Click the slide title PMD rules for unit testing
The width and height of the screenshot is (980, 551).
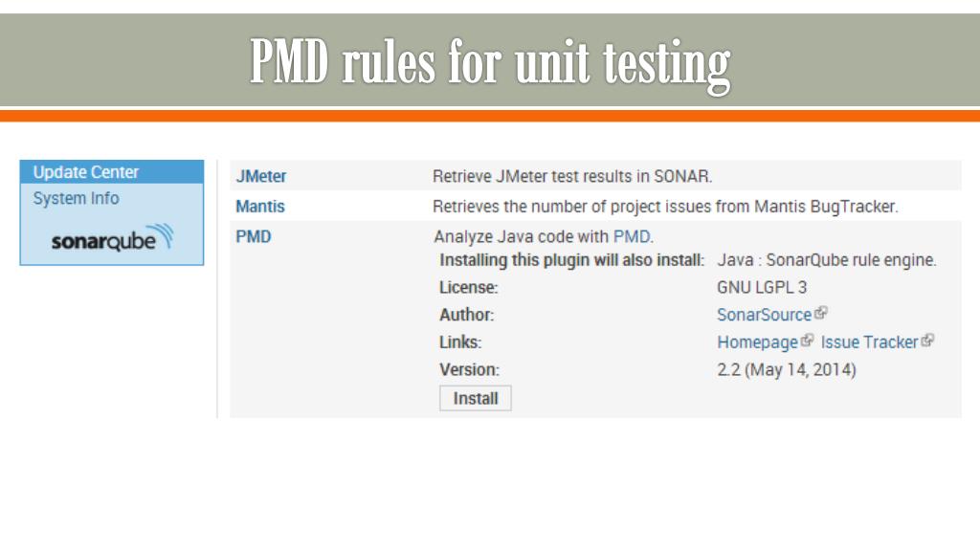pyautogui.click(x=490, y=62)
